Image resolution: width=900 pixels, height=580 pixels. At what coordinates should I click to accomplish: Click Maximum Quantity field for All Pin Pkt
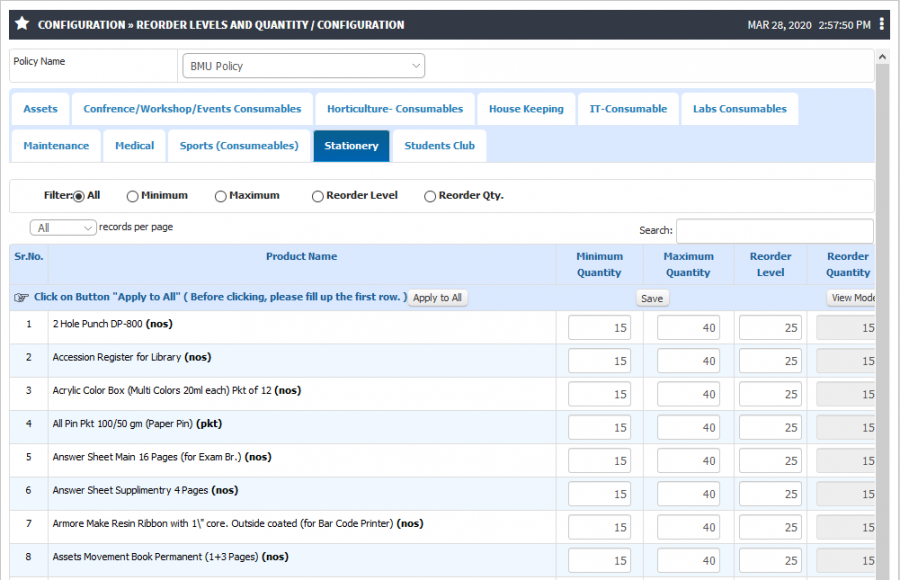(688, 427)
